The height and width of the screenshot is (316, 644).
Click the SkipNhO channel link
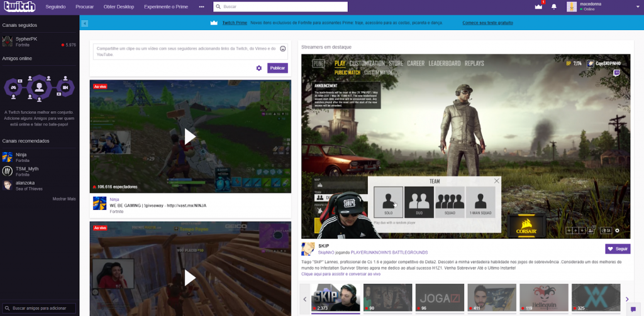tap(327, 253)
